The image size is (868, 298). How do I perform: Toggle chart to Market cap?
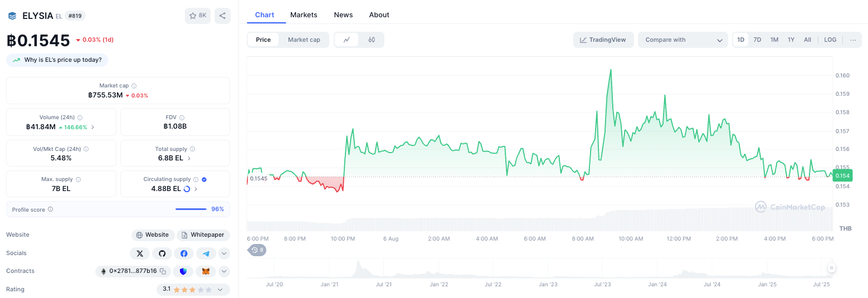tap(304, 40)
